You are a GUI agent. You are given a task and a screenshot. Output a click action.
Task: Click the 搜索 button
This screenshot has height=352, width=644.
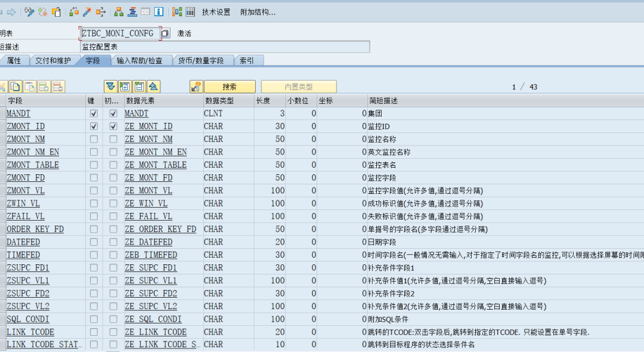230,87
